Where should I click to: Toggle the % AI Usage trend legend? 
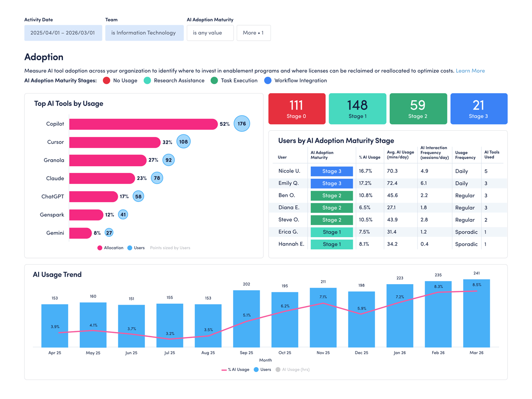(235, 369)
